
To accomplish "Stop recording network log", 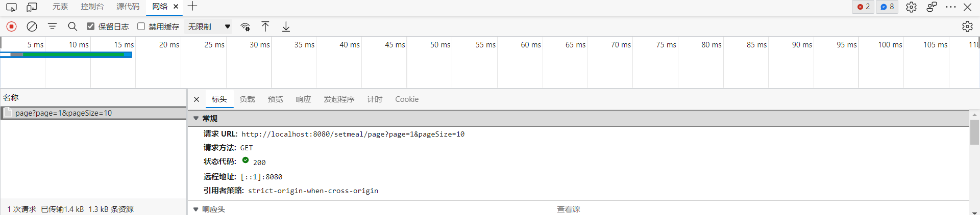I will [x=11, y=26].
